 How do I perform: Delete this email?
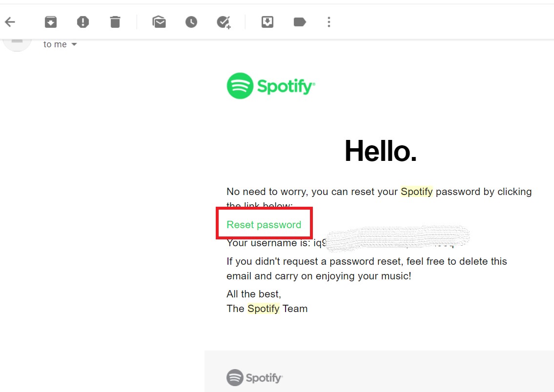click(x=115, y=21)
